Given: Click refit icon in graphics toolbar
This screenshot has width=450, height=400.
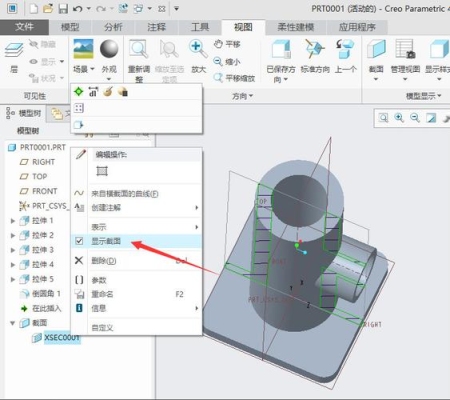Looking at the screenshot, I should (383, 118).
